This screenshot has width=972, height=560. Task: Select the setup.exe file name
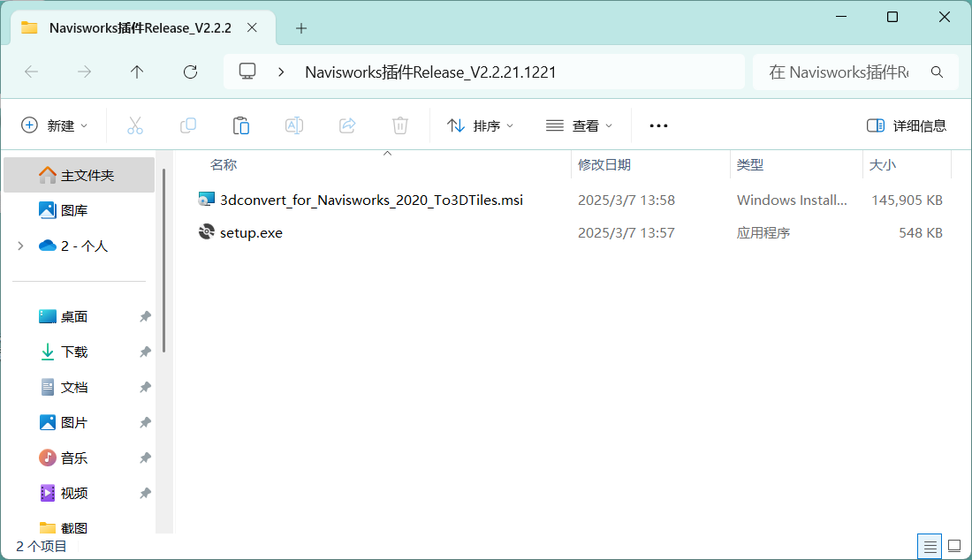coord(251,233)
